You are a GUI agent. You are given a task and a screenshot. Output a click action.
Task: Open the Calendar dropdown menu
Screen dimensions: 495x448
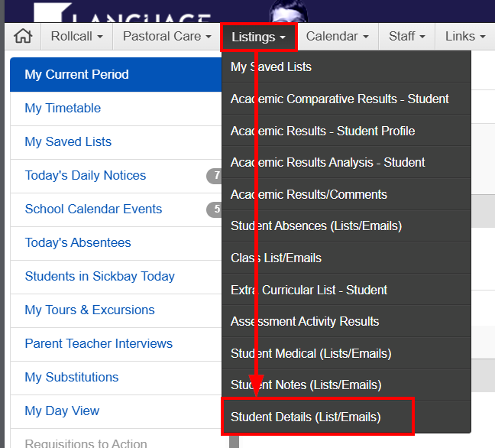(x=337, y=37)
